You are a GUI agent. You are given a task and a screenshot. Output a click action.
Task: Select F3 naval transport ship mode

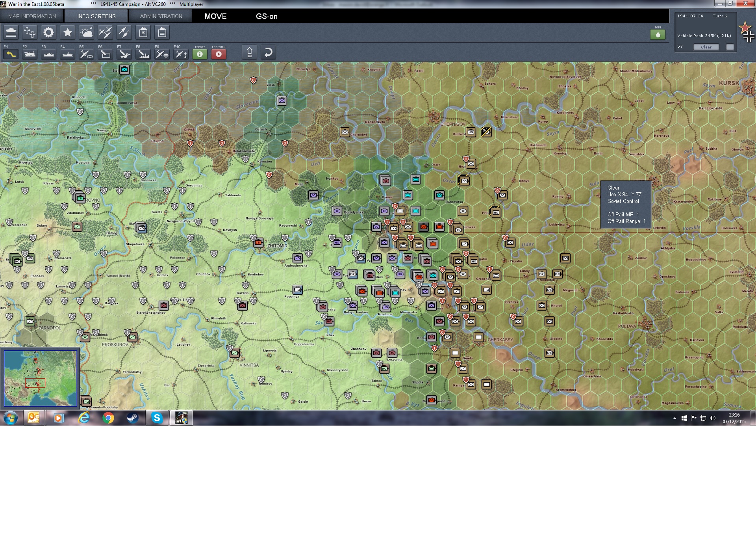(49, 54)
